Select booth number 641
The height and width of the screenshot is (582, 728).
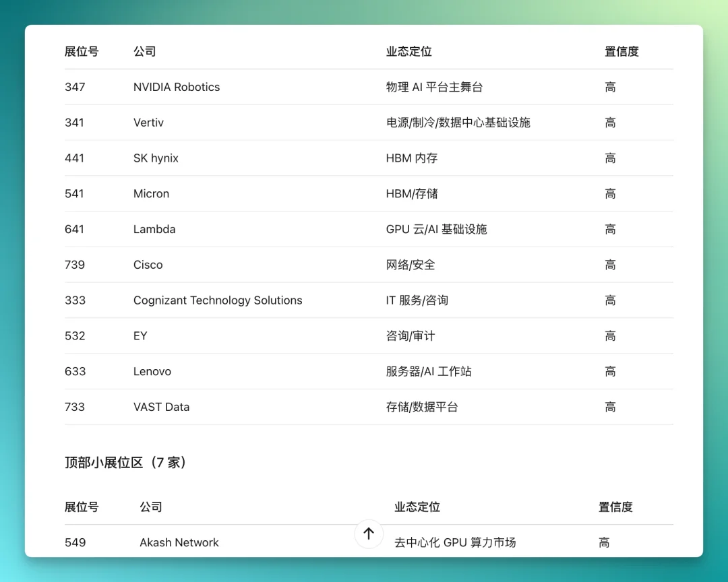point(74,229)
